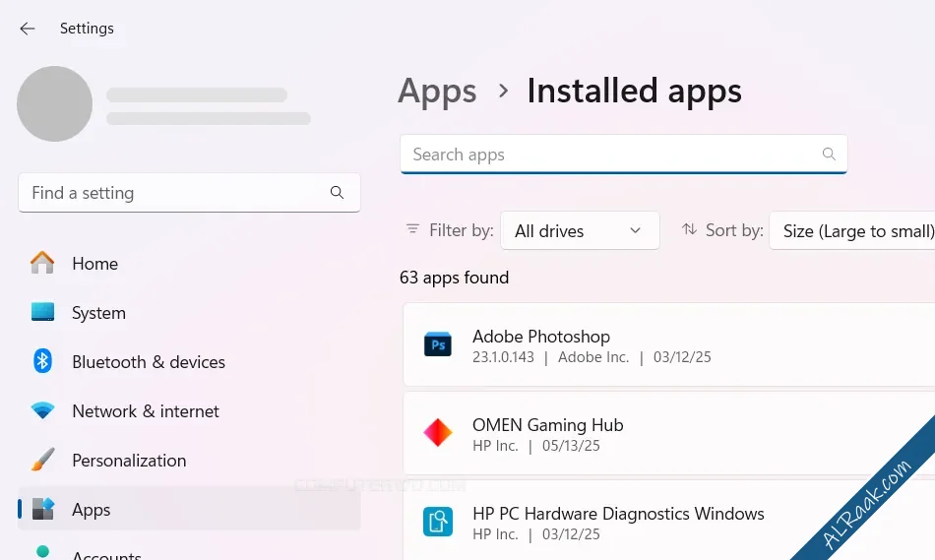Click the Wi-Fi network icon in sidebar
Screen dimensions: 935x560
point(42,411)
